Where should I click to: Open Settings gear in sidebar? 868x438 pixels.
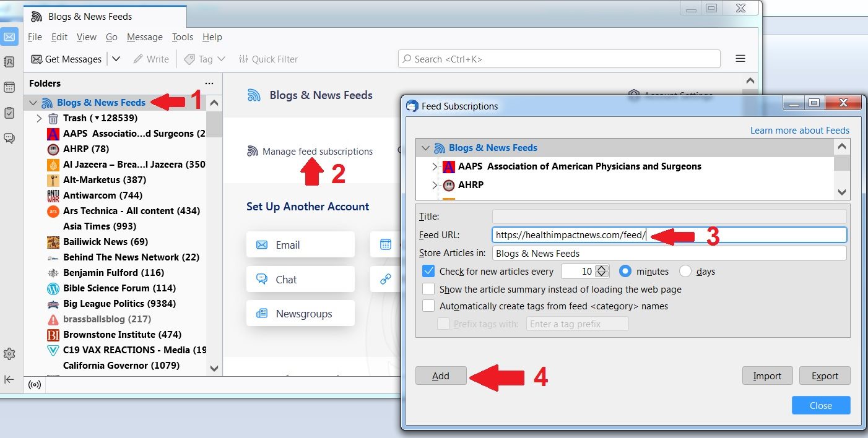pyautogui.click(x=9, y=354)
